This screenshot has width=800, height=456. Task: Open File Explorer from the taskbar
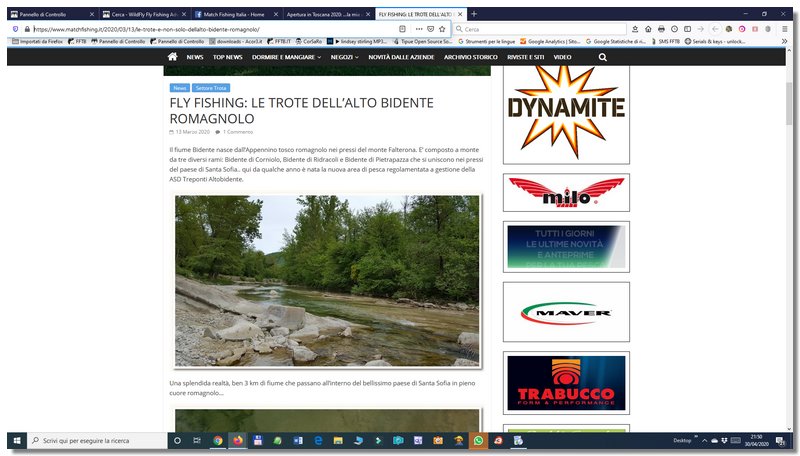[x=338, y=440]
